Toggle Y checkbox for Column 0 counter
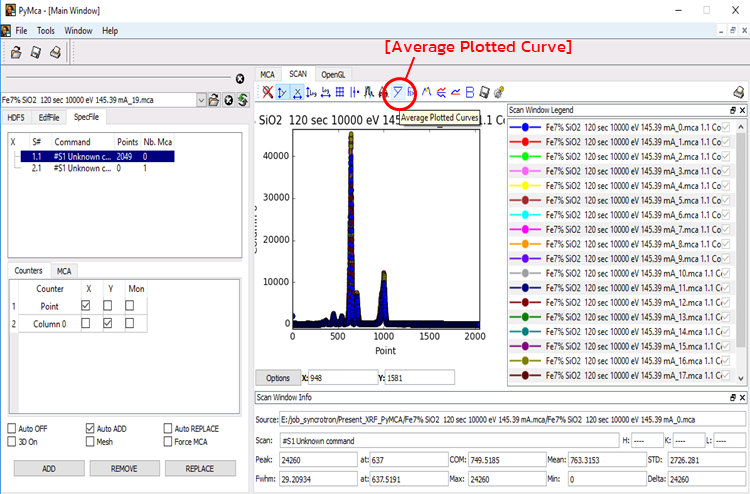 point(108,323)
